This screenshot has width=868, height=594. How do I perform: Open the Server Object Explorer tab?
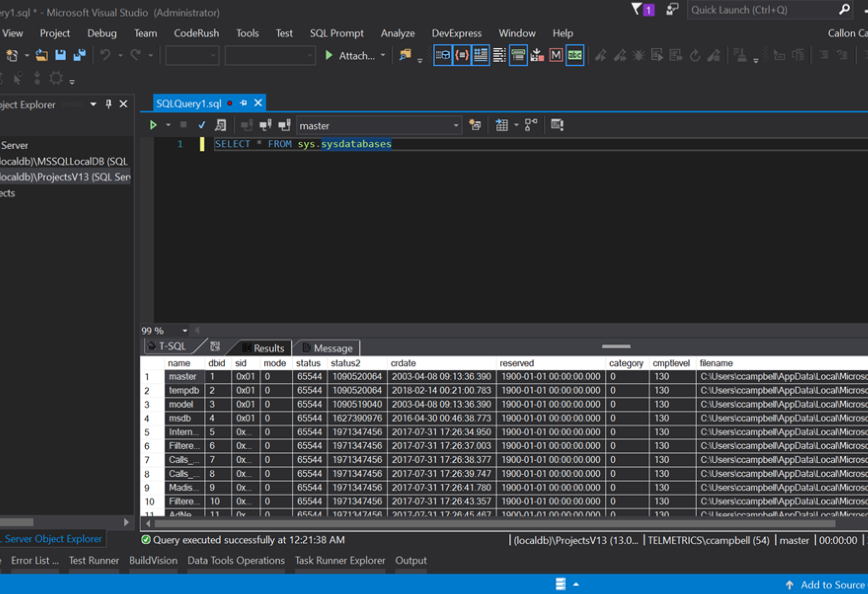pyautogui.click(x=53, y=539)
